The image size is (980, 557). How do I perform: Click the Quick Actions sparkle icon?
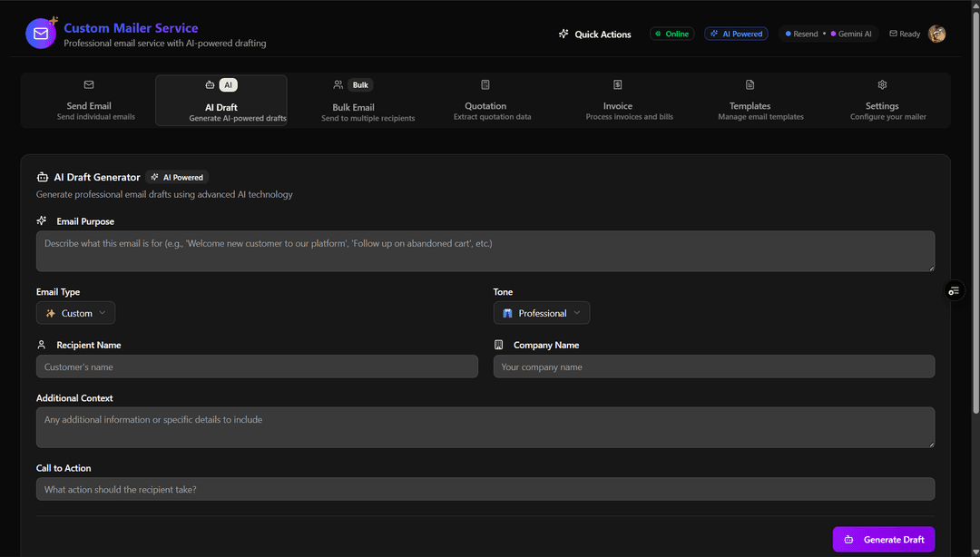563,34
